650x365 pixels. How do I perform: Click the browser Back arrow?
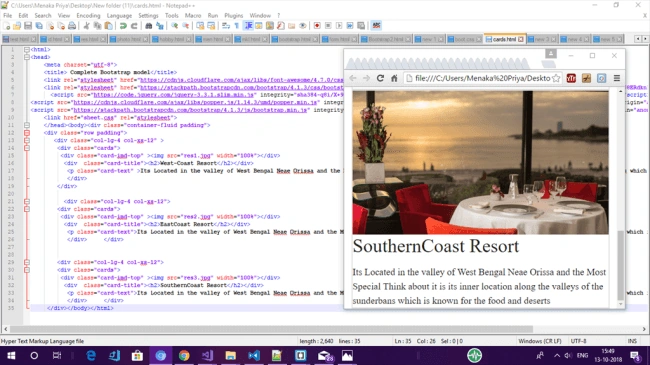[x=353, y=78]
